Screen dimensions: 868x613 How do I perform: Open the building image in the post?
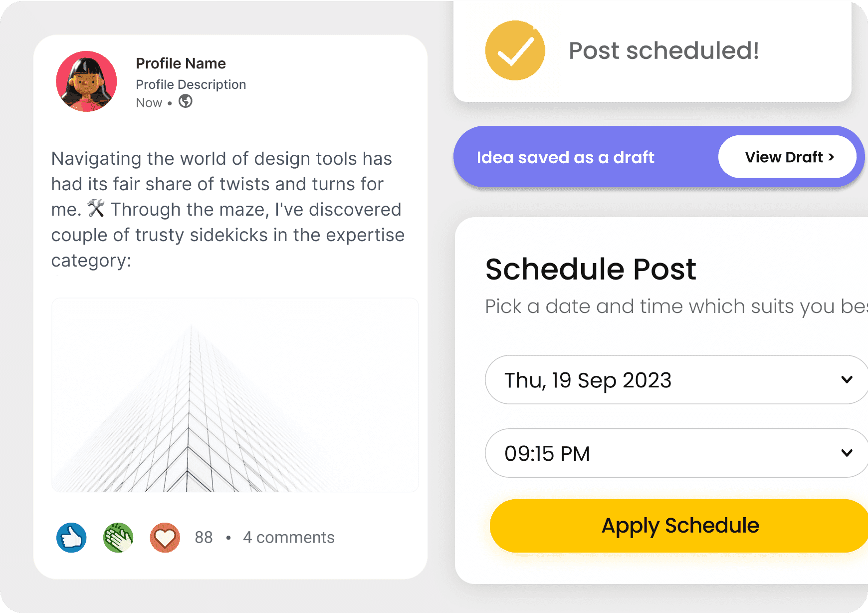coord(235,395)
